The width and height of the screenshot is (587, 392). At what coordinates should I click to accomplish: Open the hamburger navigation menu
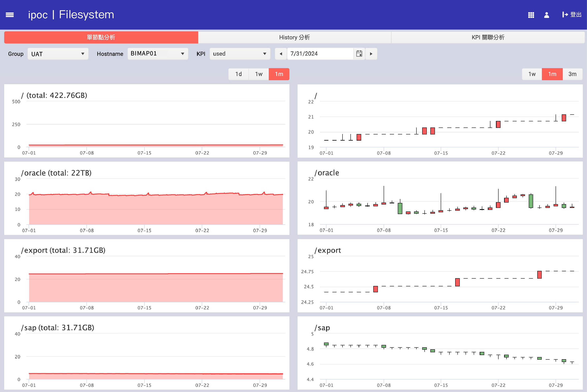coord(10,15)
